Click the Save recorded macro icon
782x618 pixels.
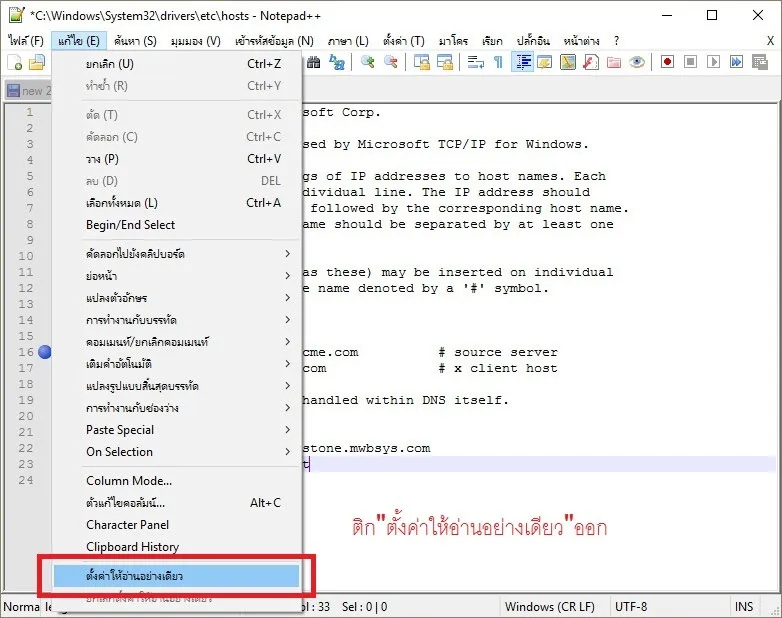[x=760, y=62]
